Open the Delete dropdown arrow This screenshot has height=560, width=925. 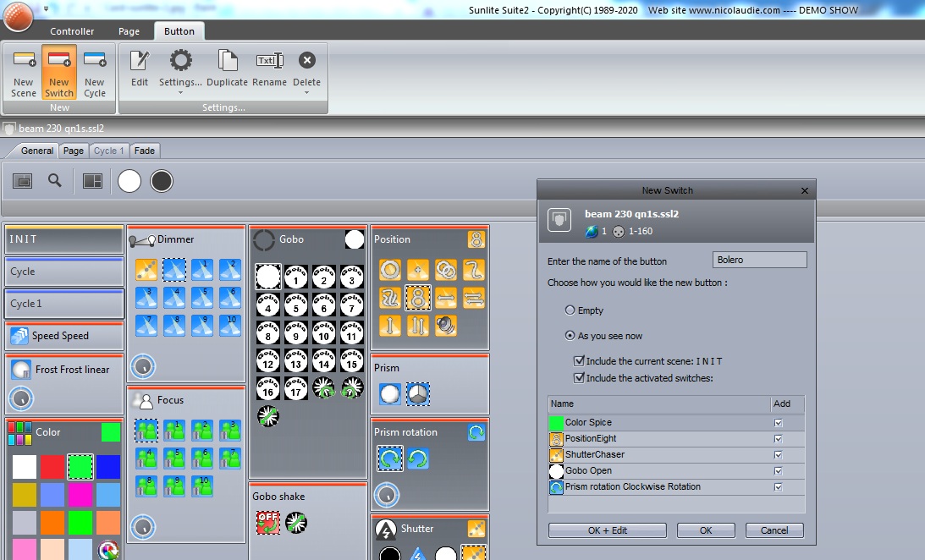[x=306, y=92]
